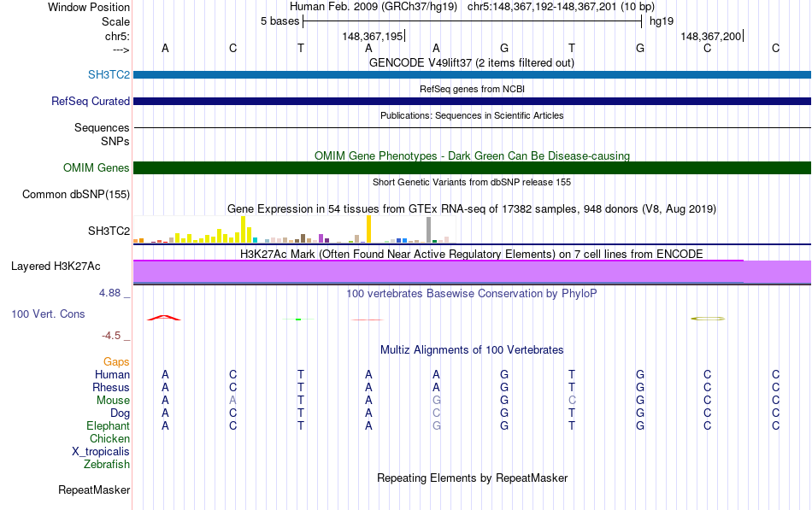The width and height of the screenshot is (812, 510).
Task: Click the Common dbSNP(155) track label
Action: (75, 194)
